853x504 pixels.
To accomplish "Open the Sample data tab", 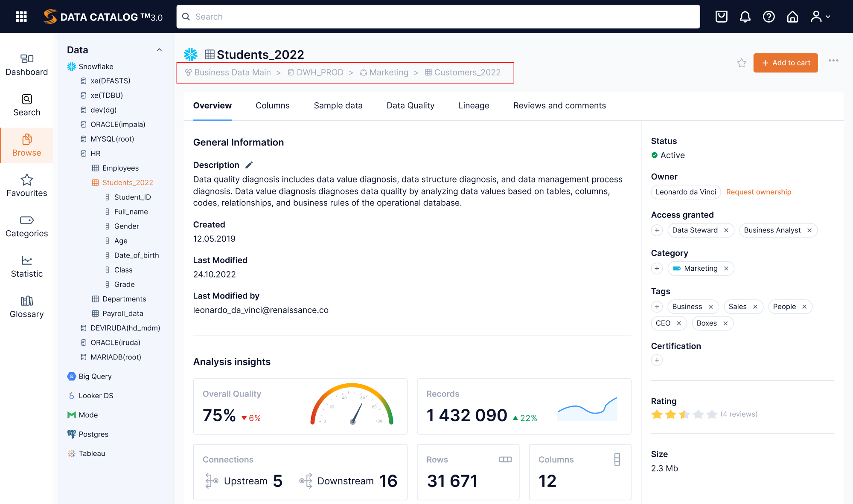I will (x=338, y=105).
